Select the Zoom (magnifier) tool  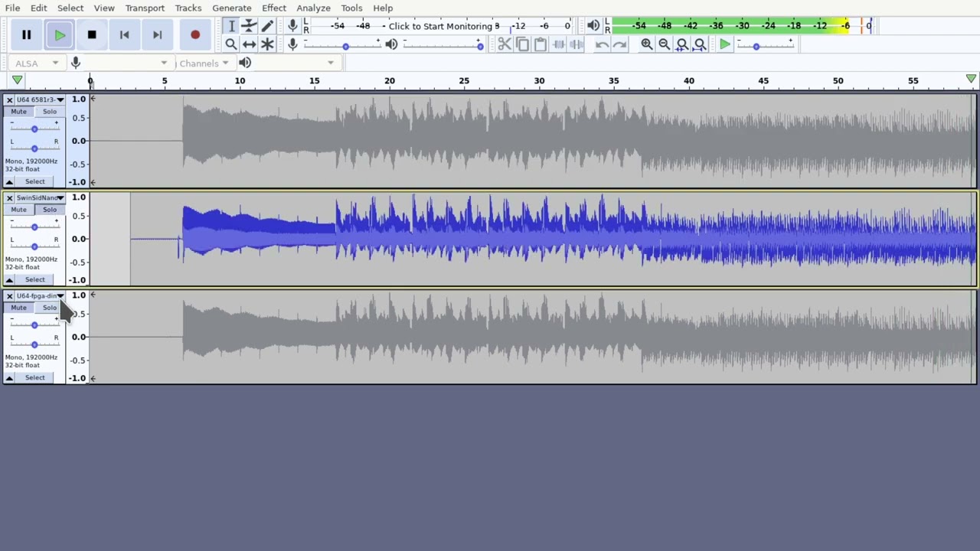coord(231,44)
